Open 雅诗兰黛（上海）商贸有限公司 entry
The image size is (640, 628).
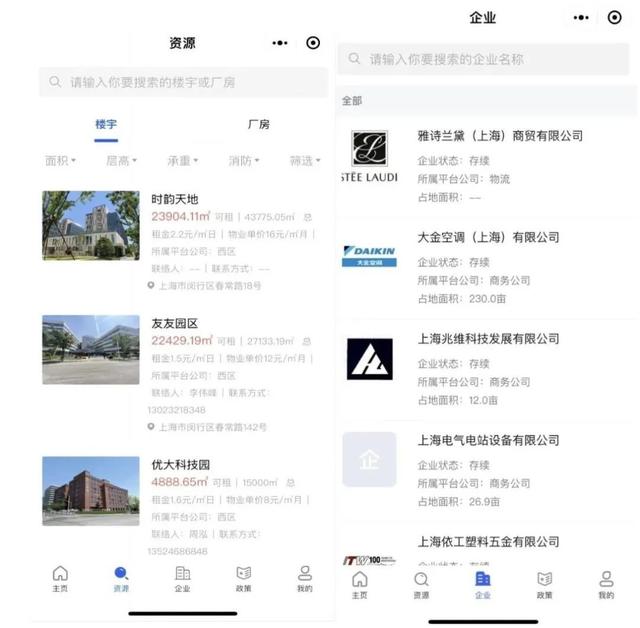pos(500,136)
